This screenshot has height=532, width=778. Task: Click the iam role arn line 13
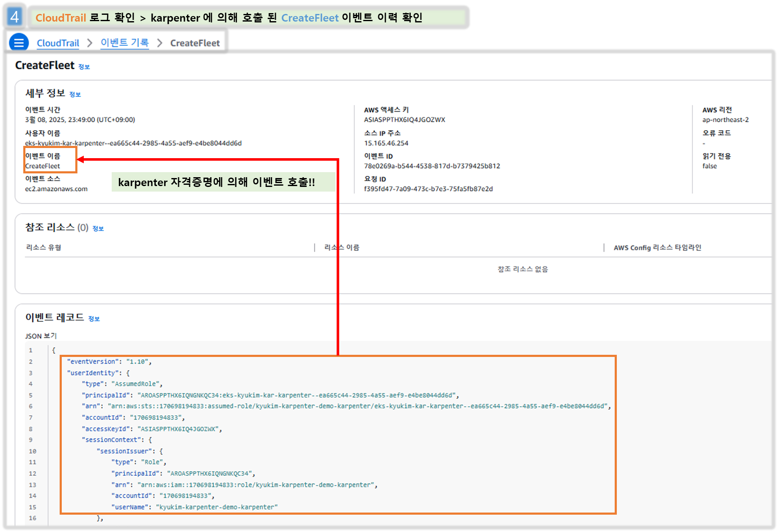click(245, 485)
